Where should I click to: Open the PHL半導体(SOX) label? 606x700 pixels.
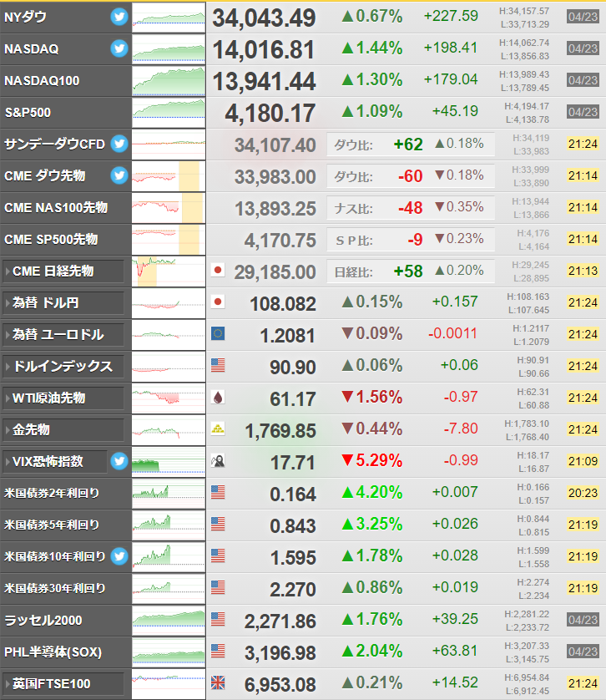pos(53,652)
